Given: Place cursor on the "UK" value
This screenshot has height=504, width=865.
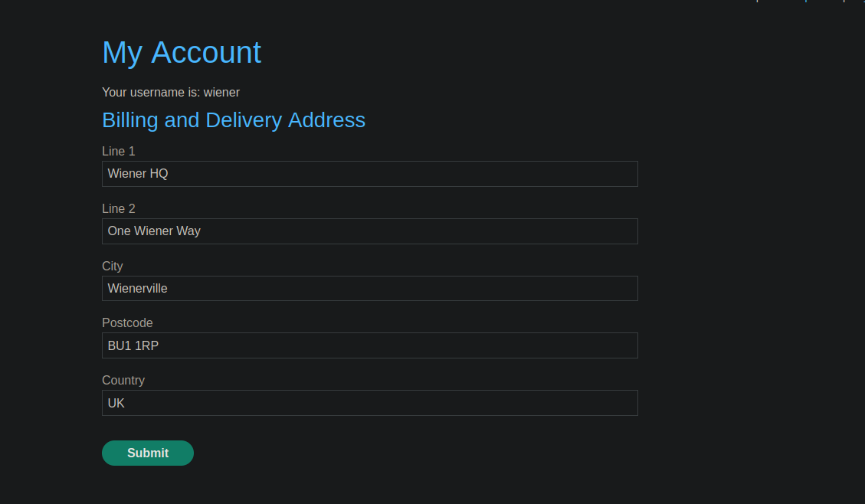Looking at the screenshot, I should coord(116,404).
